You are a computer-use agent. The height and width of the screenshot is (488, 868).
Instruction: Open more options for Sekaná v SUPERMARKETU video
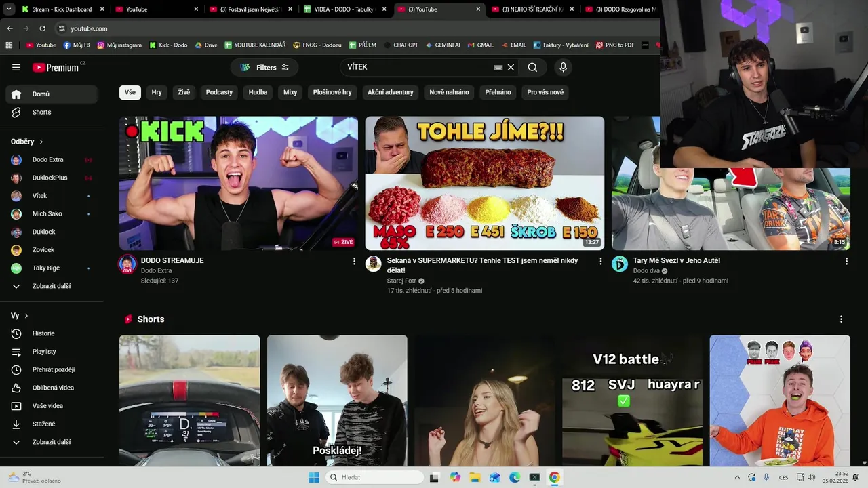pos(600,261)
